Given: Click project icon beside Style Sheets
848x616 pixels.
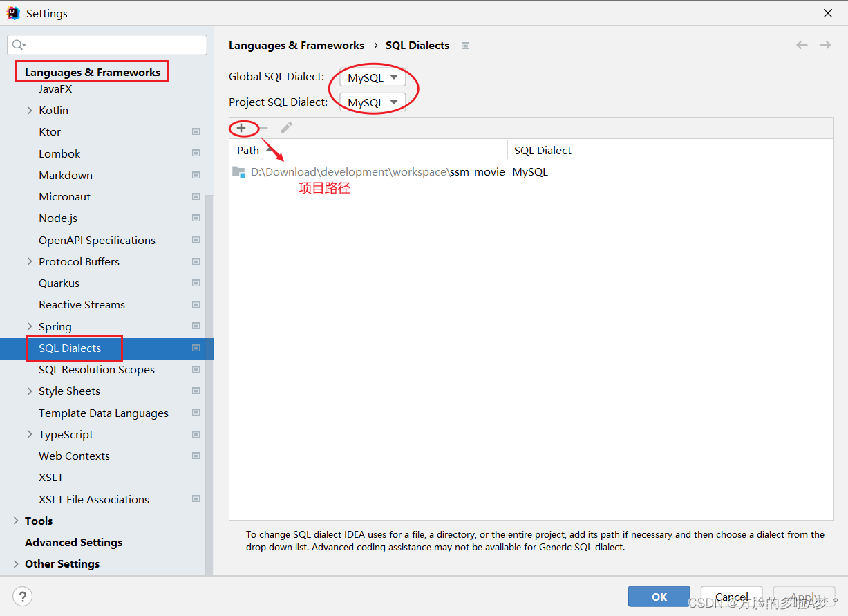Looking at the screenshot, I should tap(196, 391).
